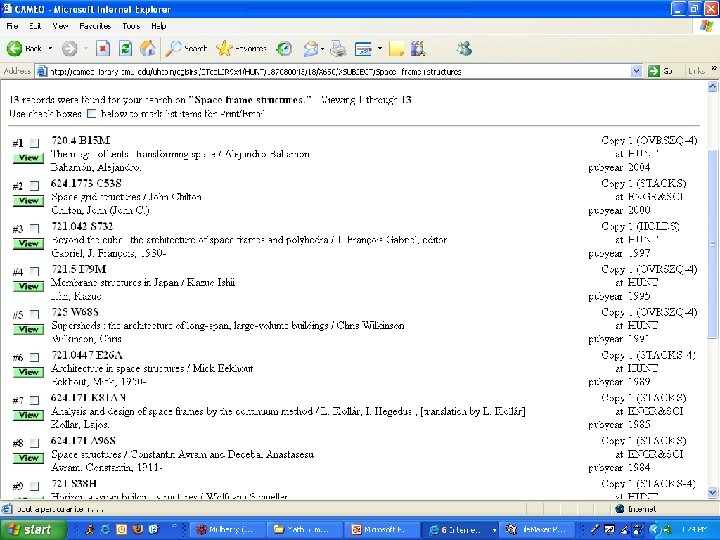Click call number 624.1773 C53S
This screenshot has width=720, height=540.
(x=86, y=183)
